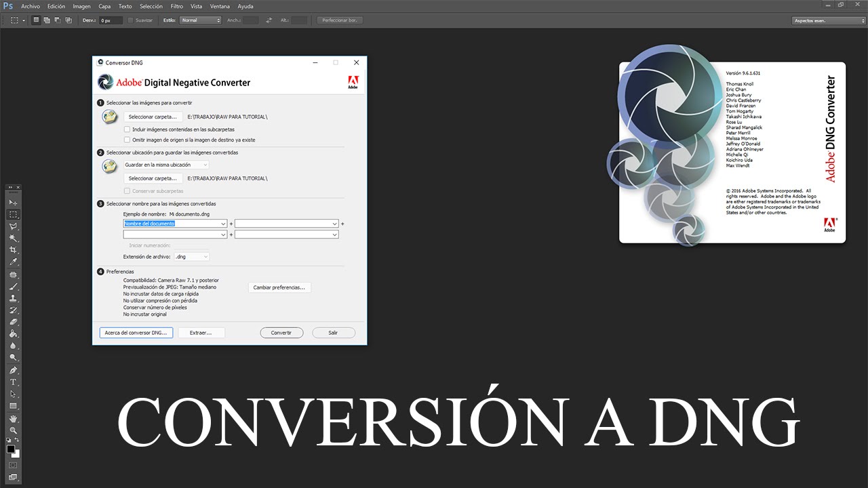
Task: Select the Hand tool
Action: click(x=13, y=419)
